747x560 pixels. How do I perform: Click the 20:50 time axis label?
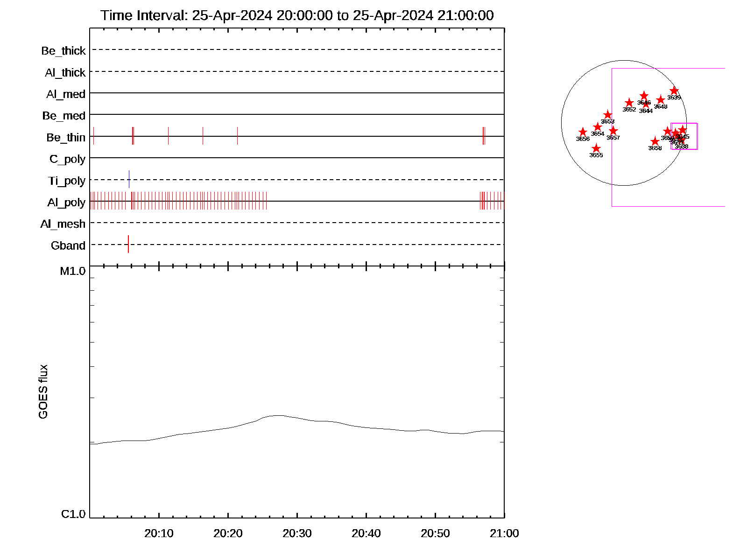pos(435,533)
